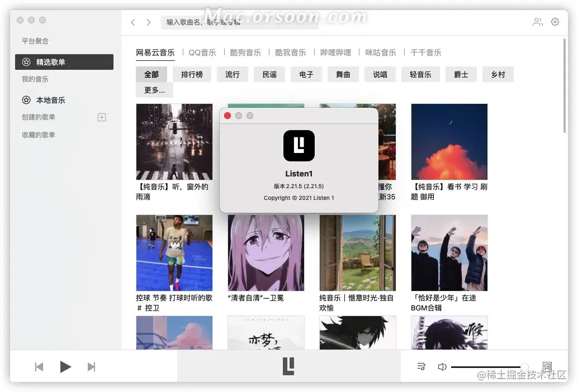This screenshot has height=392, width=578.
Task: Open the black-and-white anime swordsman cover
Action: (x=358, y=333)
